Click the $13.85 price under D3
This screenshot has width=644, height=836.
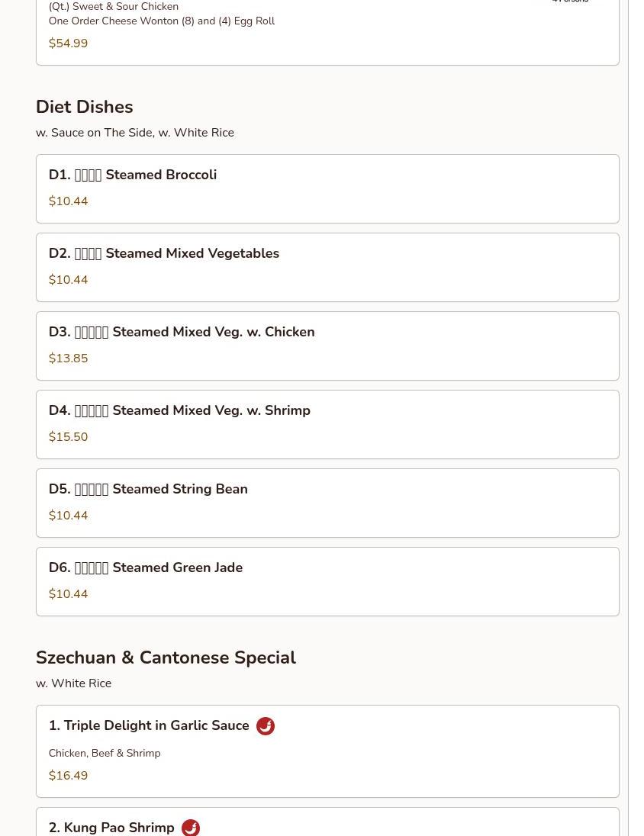pyautogui.click(x=68, y=359)
